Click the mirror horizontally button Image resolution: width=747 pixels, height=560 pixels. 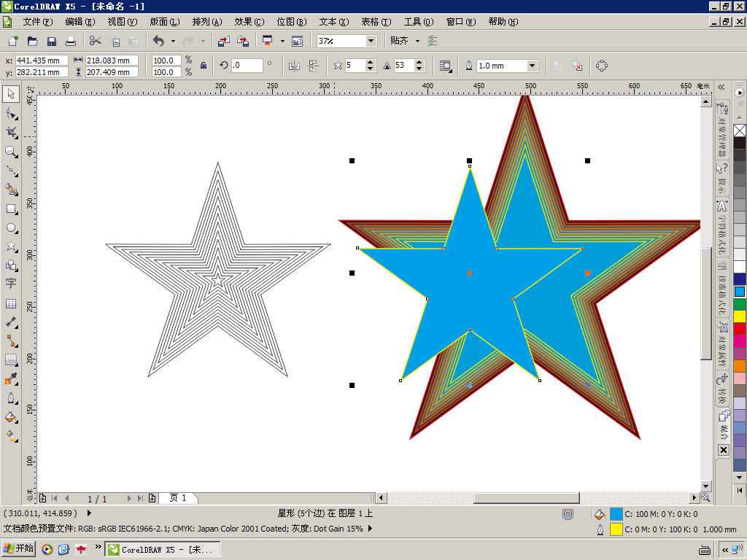click(295, 66)
